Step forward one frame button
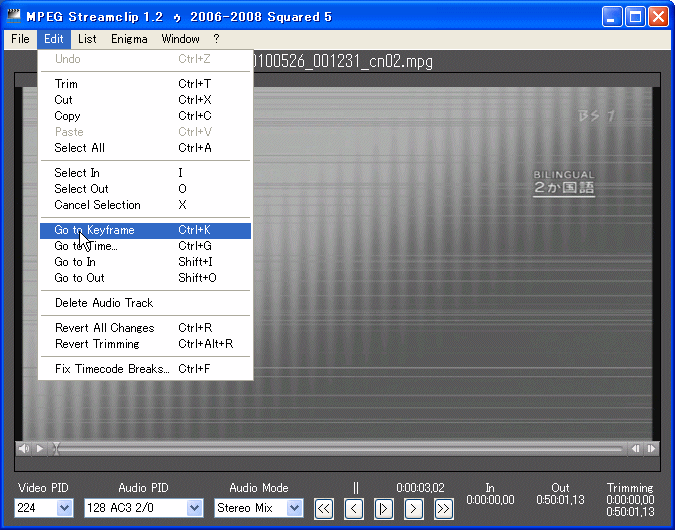Screen dimensions: 675x530 (x=414, y=508)
